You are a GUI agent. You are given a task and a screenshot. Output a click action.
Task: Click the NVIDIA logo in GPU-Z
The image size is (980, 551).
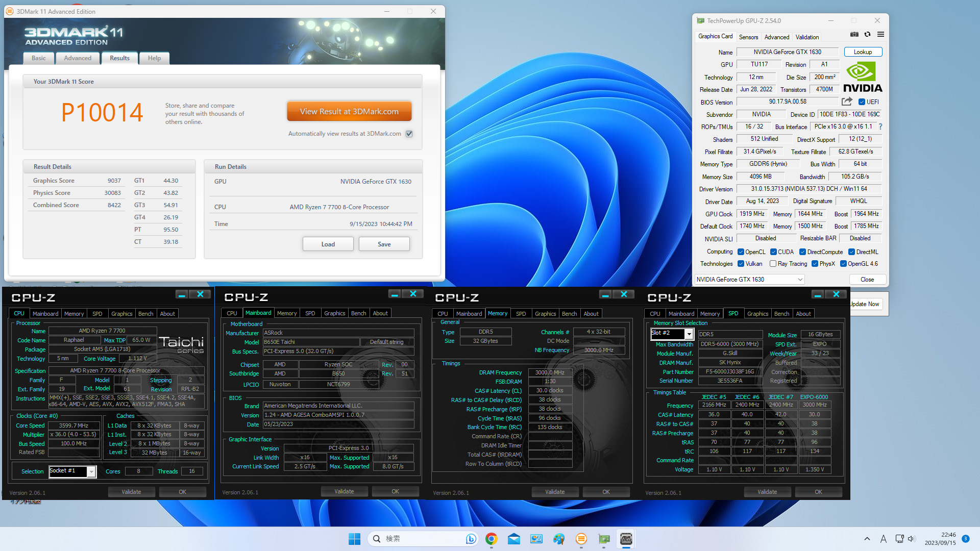pyautogui.click(x=863, y=77)
